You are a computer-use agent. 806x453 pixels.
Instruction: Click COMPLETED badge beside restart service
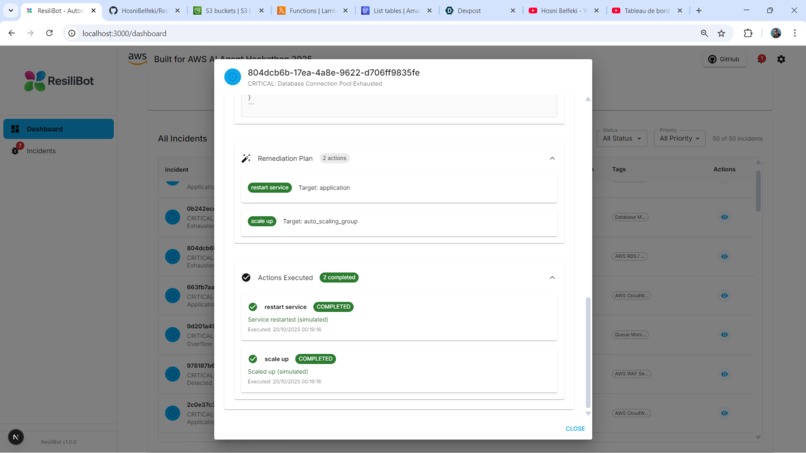[x=333, y=307]
